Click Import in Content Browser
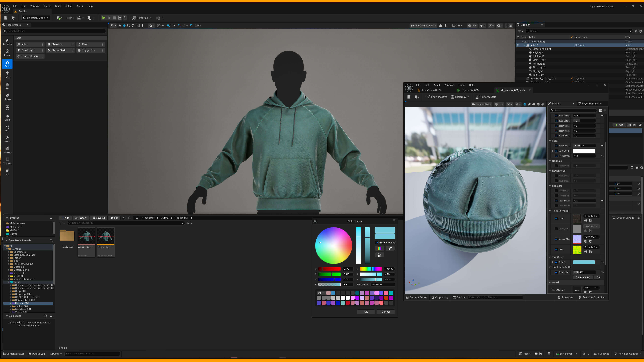The image size is (644, 362). pos(81,218)
